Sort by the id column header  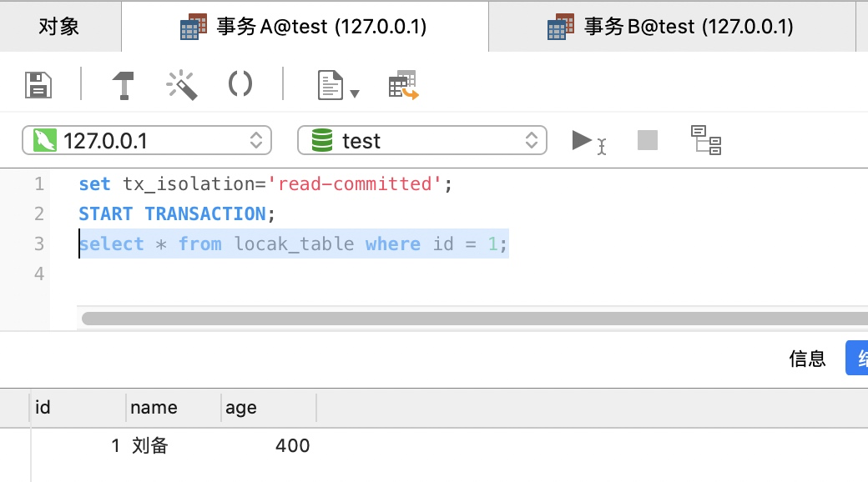tap(78, 408)
